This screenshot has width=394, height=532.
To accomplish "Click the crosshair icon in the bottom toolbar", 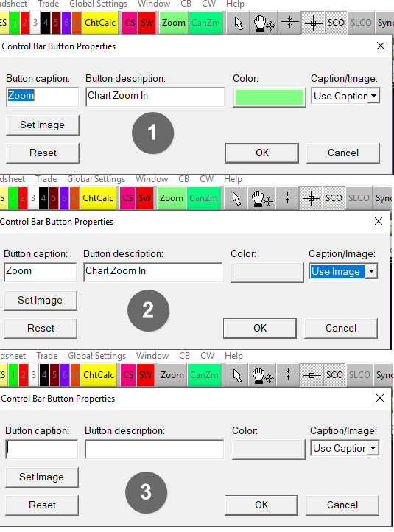I will [x=312, y=375].
